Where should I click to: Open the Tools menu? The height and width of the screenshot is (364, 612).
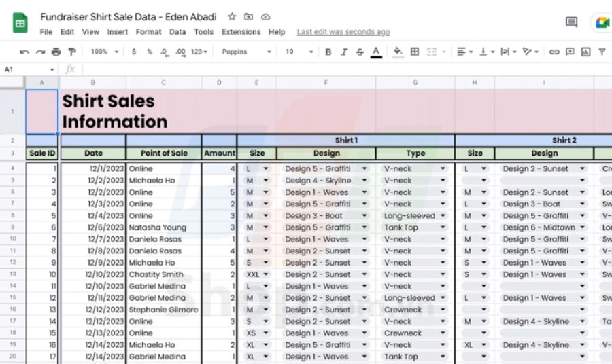(x=204, y=32)
